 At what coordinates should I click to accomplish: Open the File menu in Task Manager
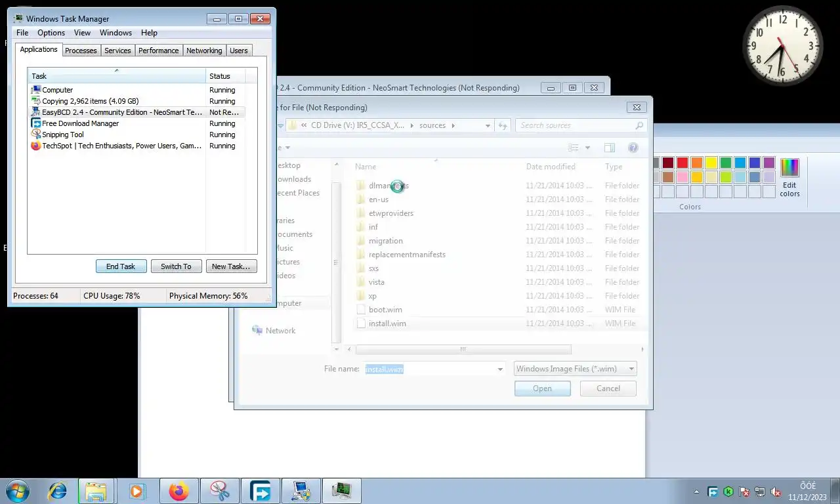point(22,33)
